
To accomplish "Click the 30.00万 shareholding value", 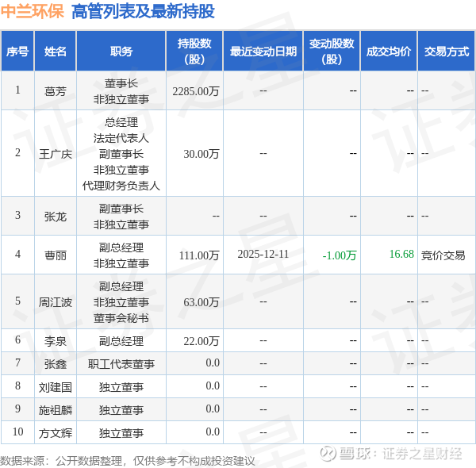I will pos(202,154).
